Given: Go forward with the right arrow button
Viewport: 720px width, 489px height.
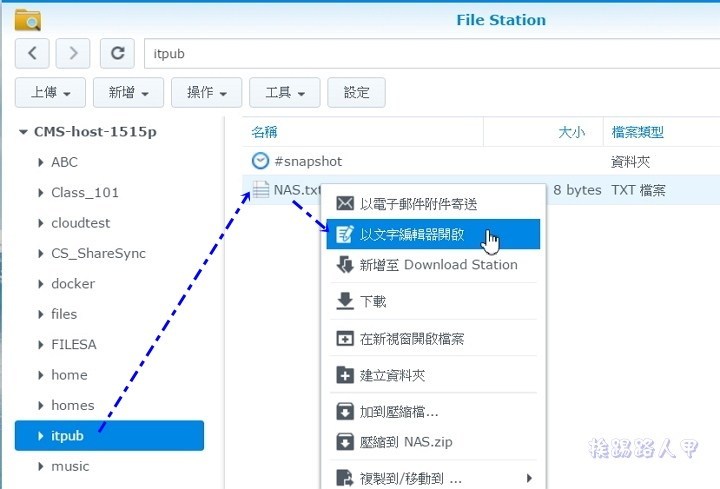Looking at the screenshot, I should (x=73, y=53).
